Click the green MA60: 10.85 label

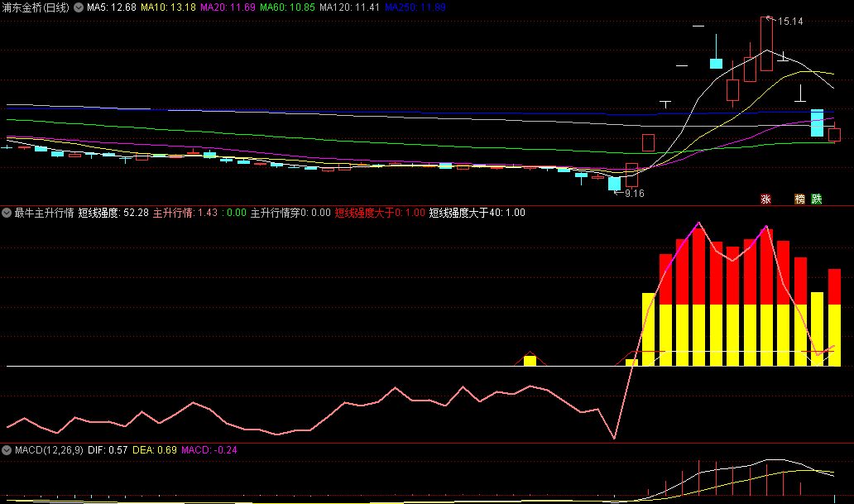click(288, 7)
